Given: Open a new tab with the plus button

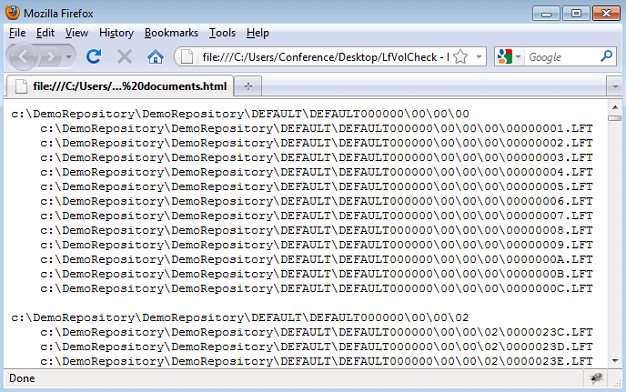Looking at the screenshot, I should click(248, 86).
